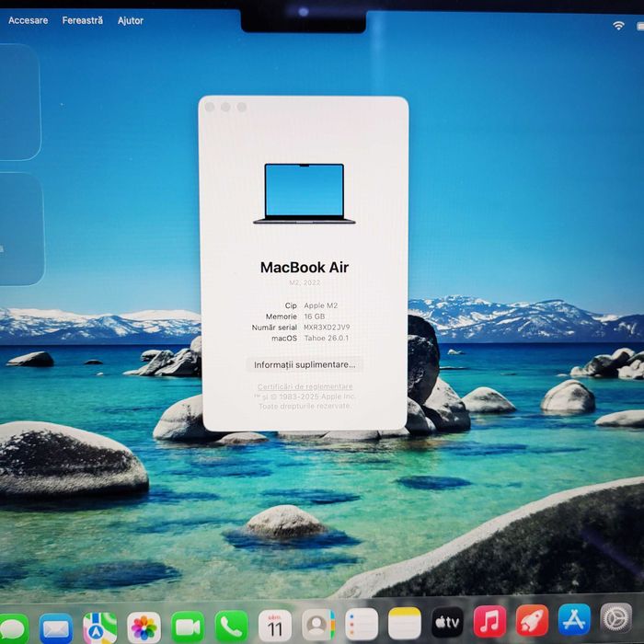Open the Messages app in the Dock
The height and width of the screenshot is (644, 644).
click(x=13, y=628)
